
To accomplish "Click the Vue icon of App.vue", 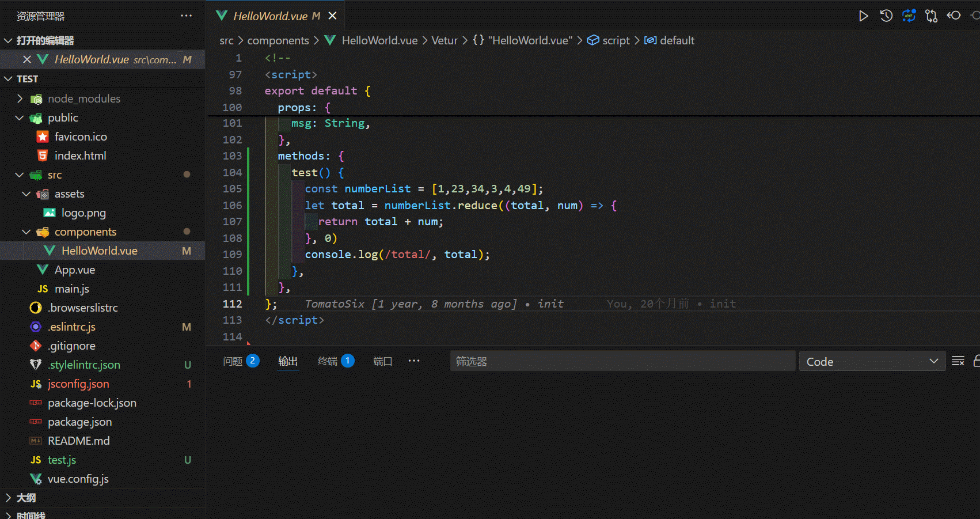I will pos(42,270).
